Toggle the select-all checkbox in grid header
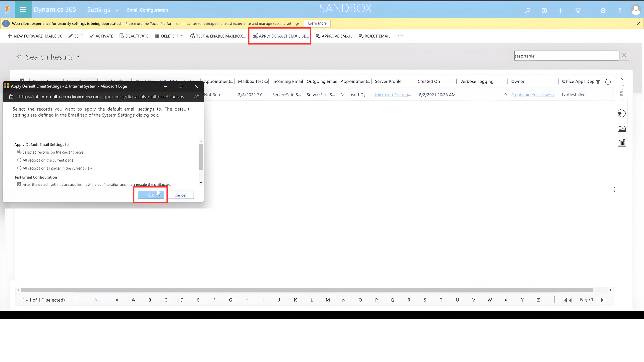 pos(22,81)
